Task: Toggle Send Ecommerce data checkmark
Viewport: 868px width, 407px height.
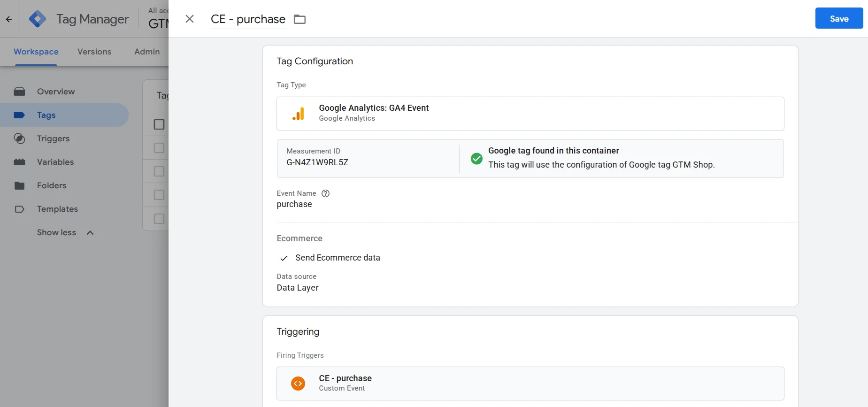Action: click(284, 258)
